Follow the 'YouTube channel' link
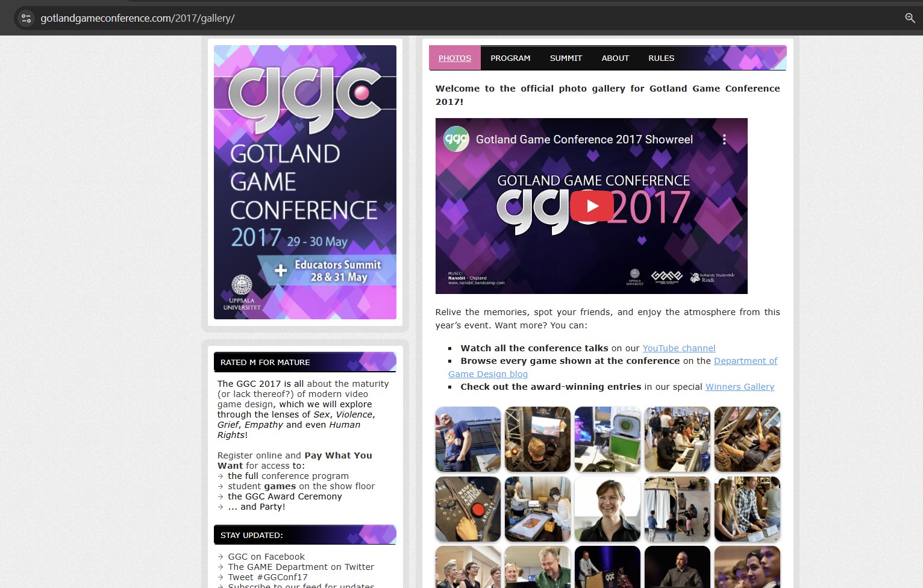Viewport: 923px width, 588px height. click(x=679, y=348)
